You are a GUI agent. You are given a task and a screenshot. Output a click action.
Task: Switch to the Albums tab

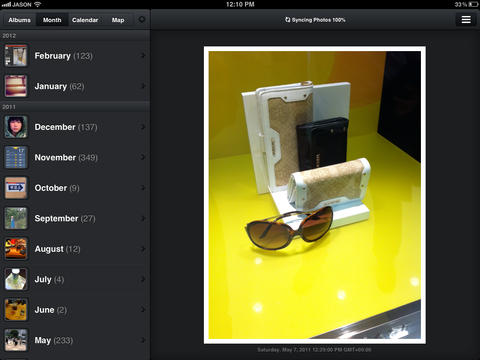click(19, 20)
